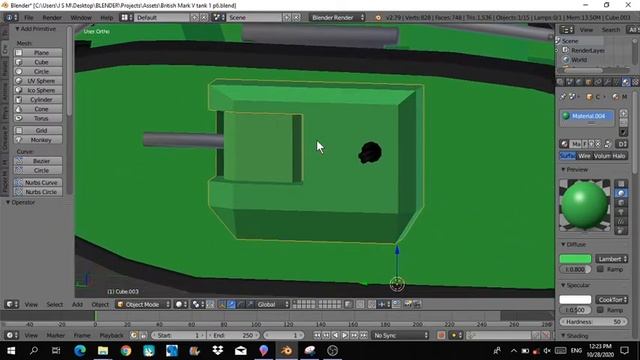
Task: Pick the green diffuse color swatch
Action: pyautogui.click(x=575, y=259)
